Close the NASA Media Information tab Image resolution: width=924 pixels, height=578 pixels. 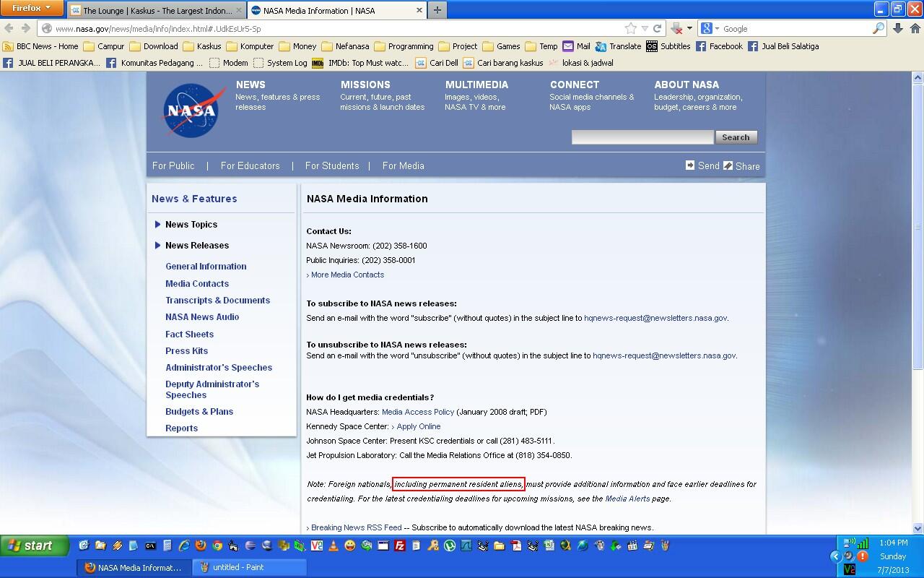pos(419,11)
